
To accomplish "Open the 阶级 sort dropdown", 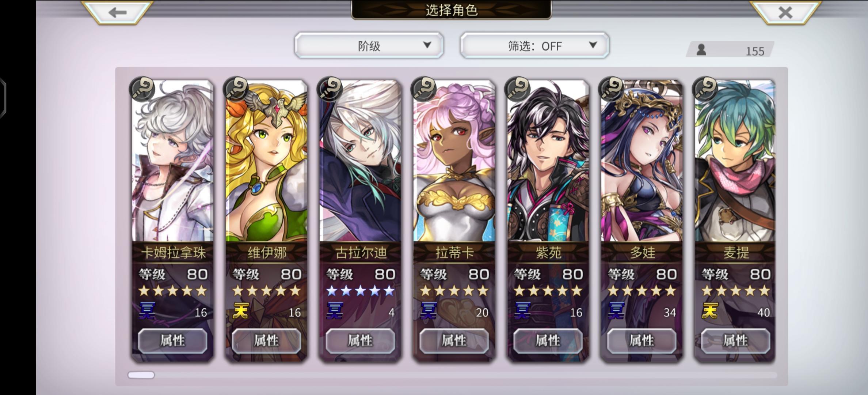I will click(369, 45).
